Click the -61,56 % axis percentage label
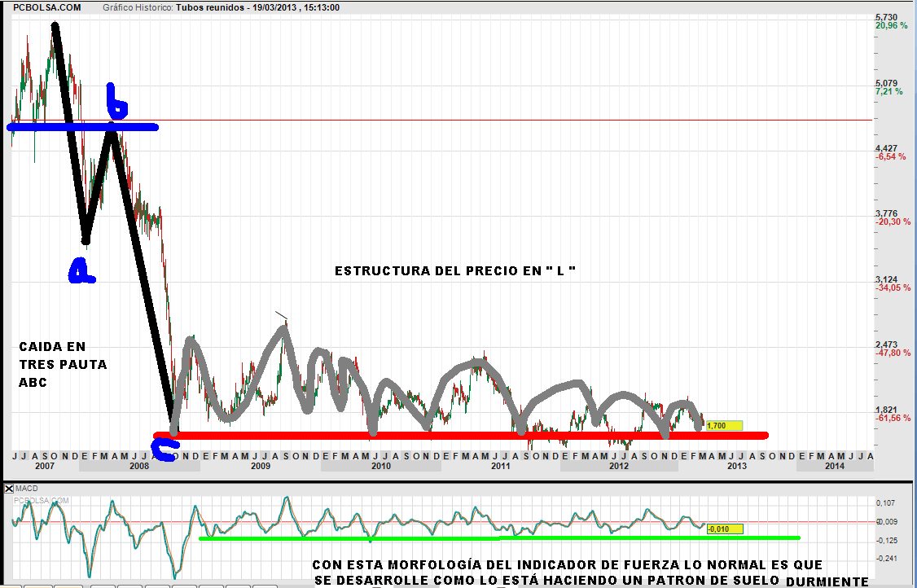 [x=891, y=419]
